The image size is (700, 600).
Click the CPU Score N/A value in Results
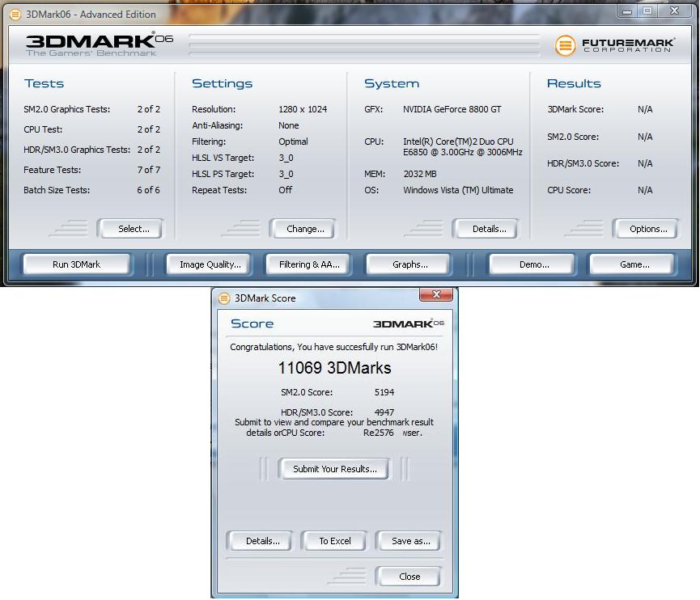[645, 190]
